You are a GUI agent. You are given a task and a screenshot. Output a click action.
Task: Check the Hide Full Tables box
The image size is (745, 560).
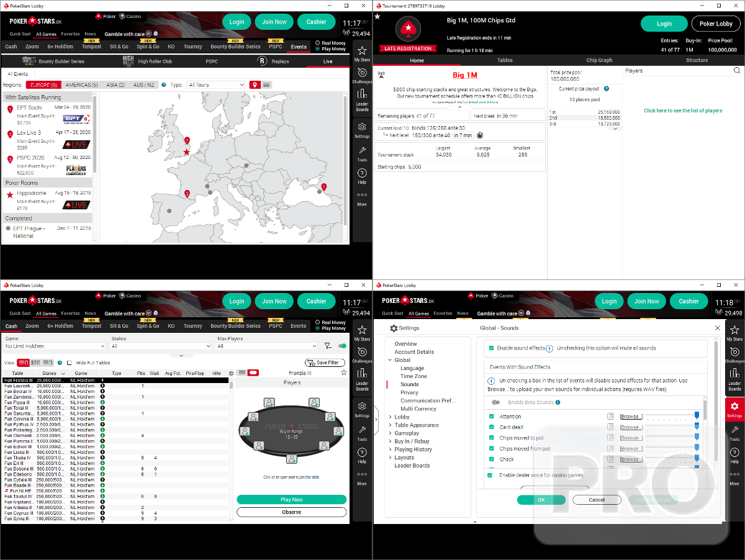point(70,363)
